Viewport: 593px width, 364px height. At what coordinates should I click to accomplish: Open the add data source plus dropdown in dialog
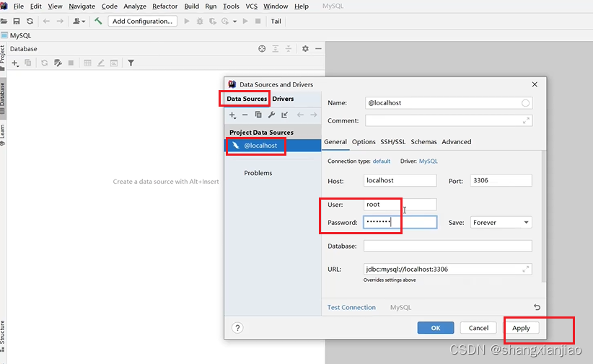tap(232, 115)
